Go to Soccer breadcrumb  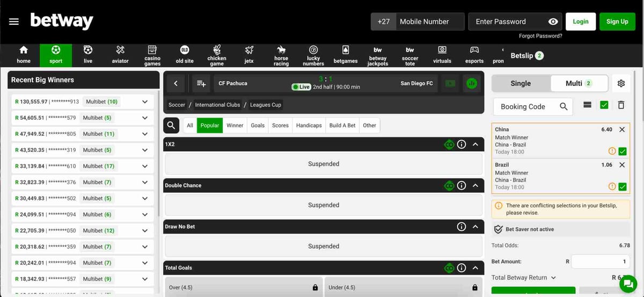point(177,105)
